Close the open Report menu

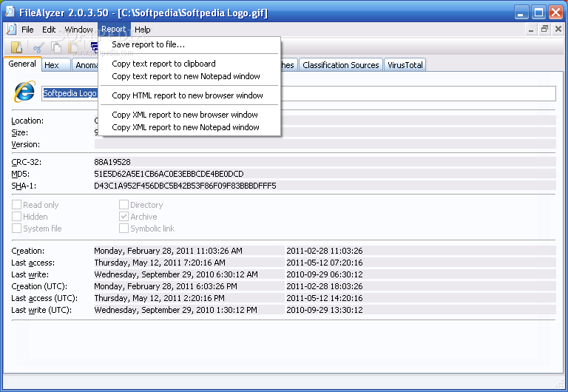(x=114, y=30)
